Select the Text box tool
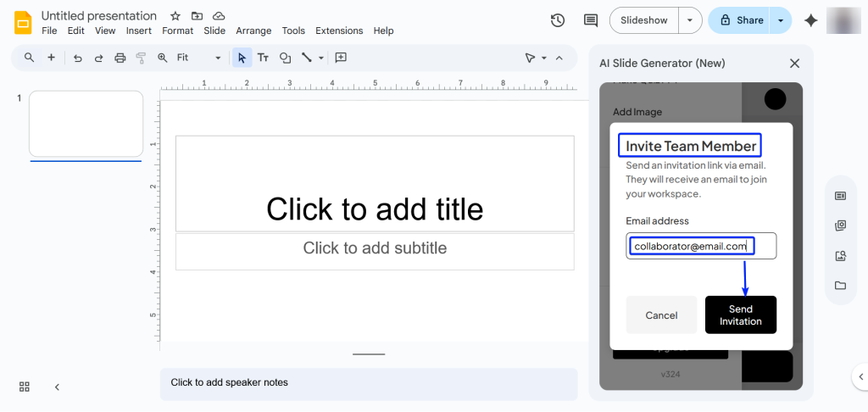 [x=263, y=58]
